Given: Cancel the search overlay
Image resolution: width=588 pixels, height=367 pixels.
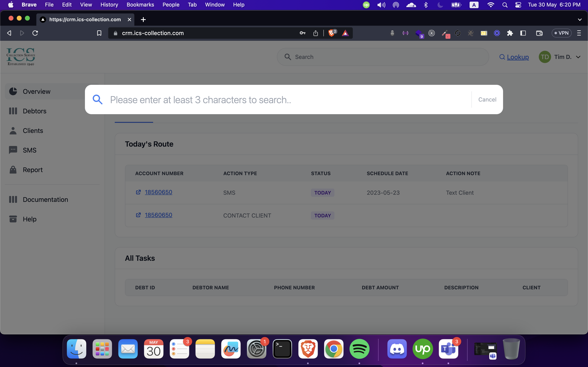Looking at the screenshot, I should click(x=487, y=99).
